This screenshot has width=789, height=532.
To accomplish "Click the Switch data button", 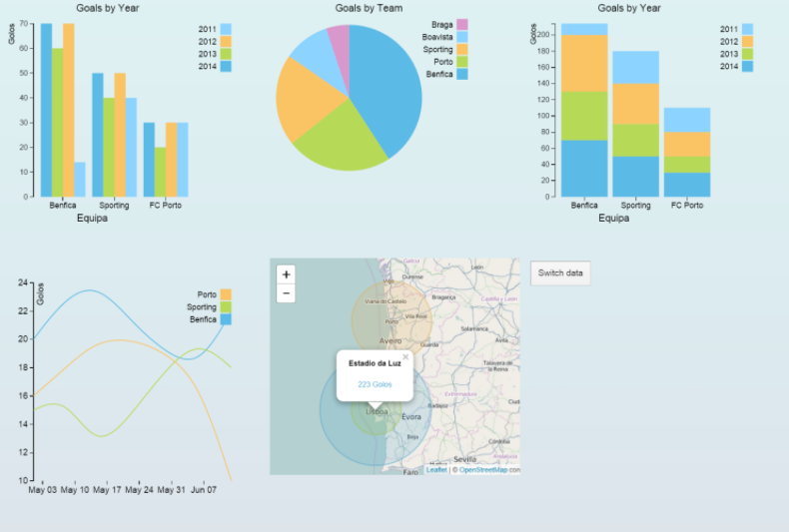I will tap(560, 272).
